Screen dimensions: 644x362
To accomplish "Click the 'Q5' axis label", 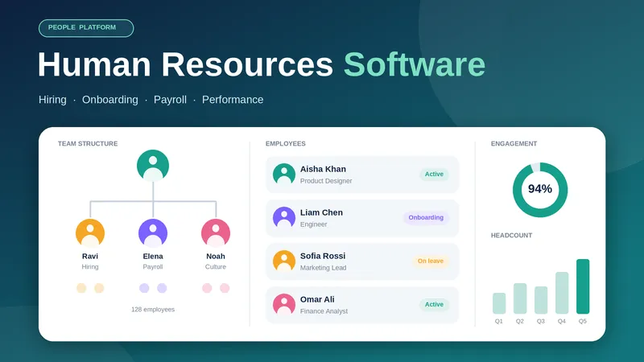I will [x=583, y=321].
